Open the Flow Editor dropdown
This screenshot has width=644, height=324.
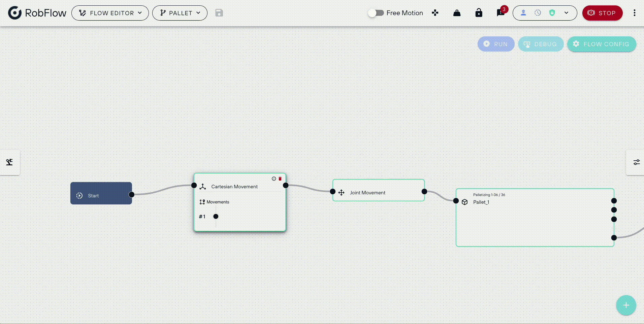point(110,13)
